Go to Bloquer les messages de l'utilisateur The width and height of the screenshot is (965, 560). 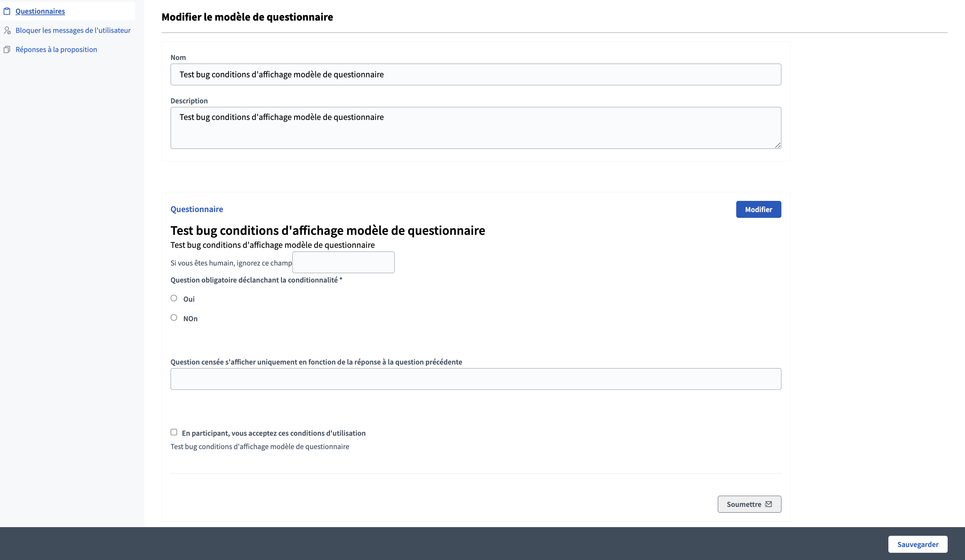click(x=73, y=30)
